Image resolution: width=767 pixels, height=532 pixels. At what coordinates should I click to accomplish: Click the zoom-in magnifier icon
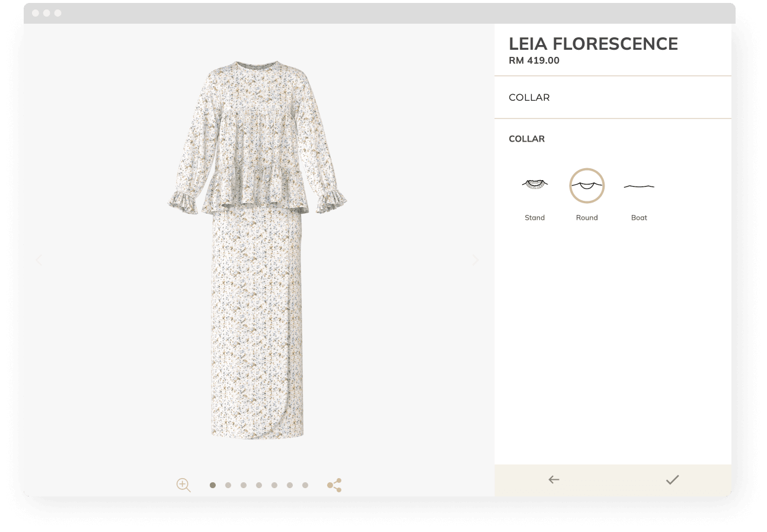click(183, 485)
